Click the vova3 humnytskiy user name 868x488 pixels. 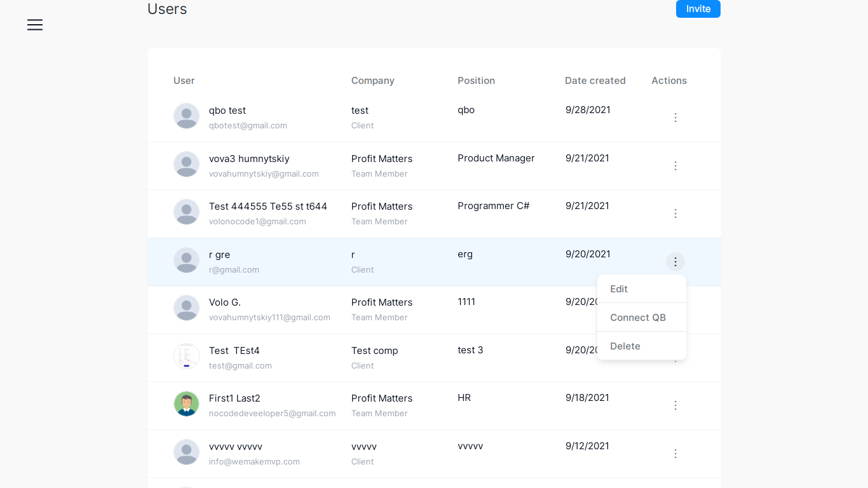pos(249,159)
